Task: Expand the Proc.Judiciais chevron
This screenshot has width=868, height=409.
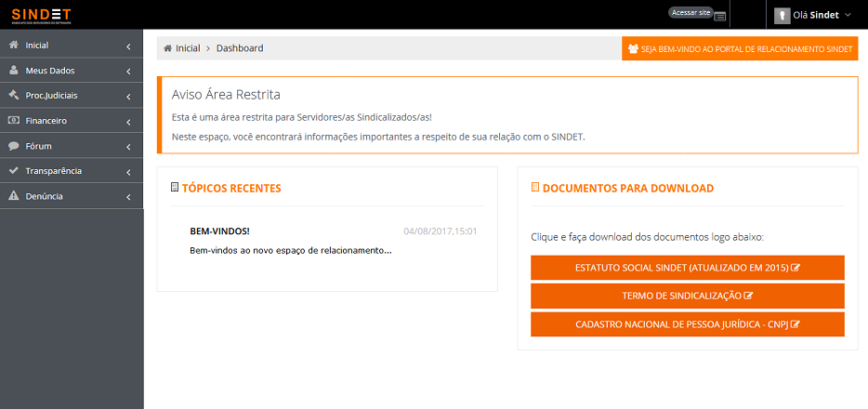Action: tap(128, 97)
